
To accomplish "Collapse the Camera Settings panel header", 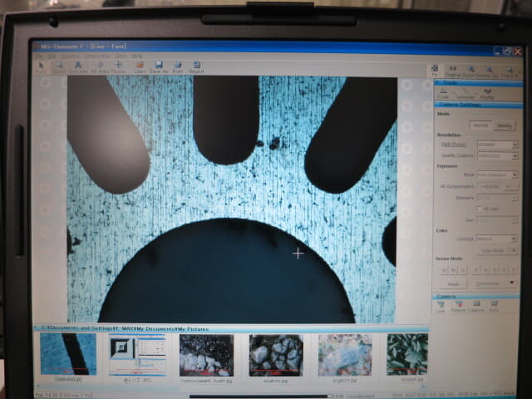I will [x=478, y=105].
